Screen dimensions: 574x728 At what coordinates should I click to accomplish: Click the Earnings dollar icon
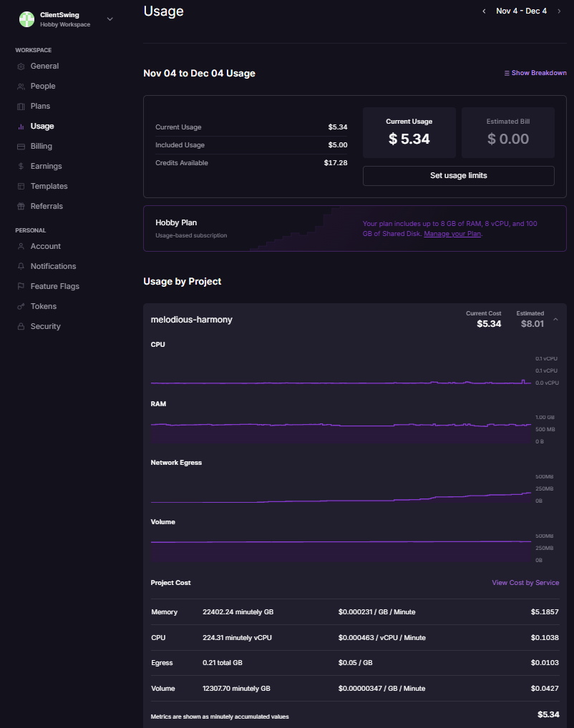click(x=21, y=167)
